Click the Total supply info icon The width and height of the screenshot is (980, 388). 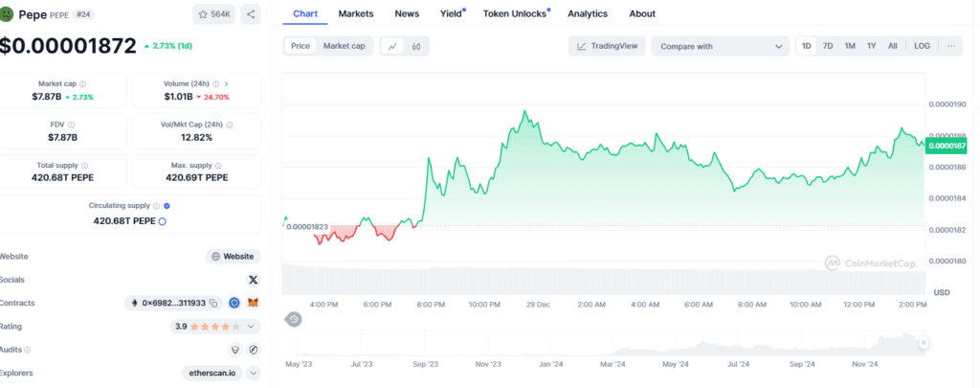[85, 166]
